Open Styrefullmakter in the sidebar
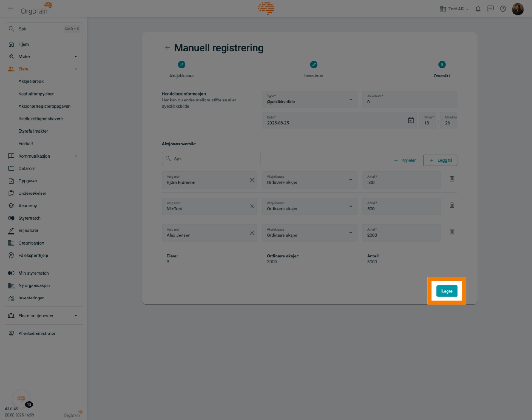This screenshot has height=420, width=532. tap(33, 131)
